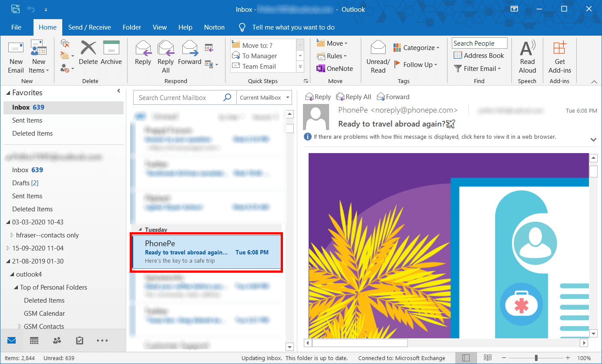The width and height of the screenshot is (602, 364).
Task: Open the File menu
Action: pyautogui.click(x=16, y=27)
